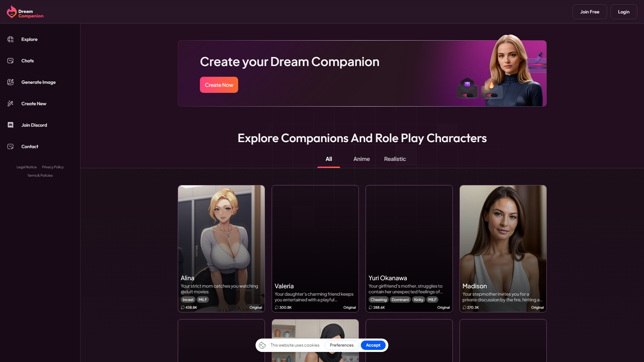Click the Join Discord sidebar icon
Viewport: 644px width, 362px height.
pyautogui.click(x=11, y=125)
